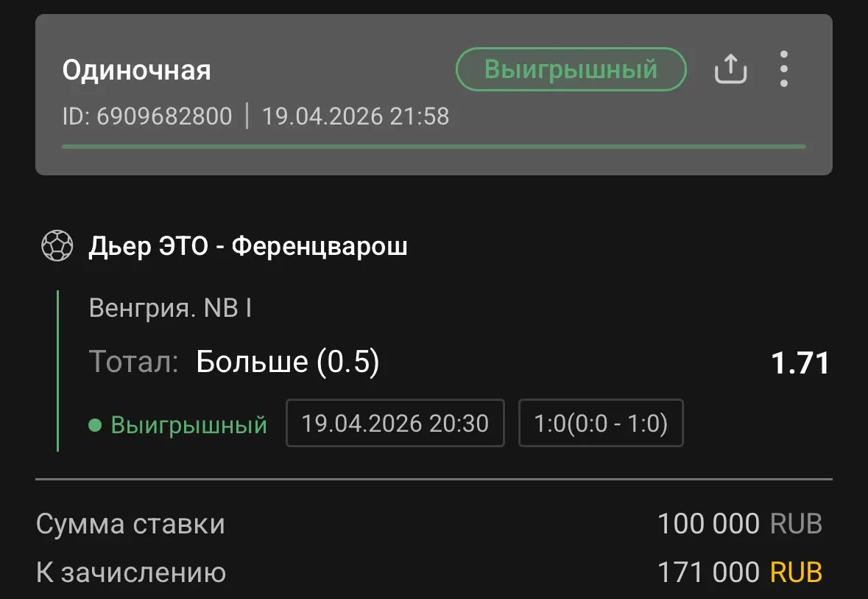Tap the green Выигрышный badge in header
This screenshot has height=599, width=868.
571,69
